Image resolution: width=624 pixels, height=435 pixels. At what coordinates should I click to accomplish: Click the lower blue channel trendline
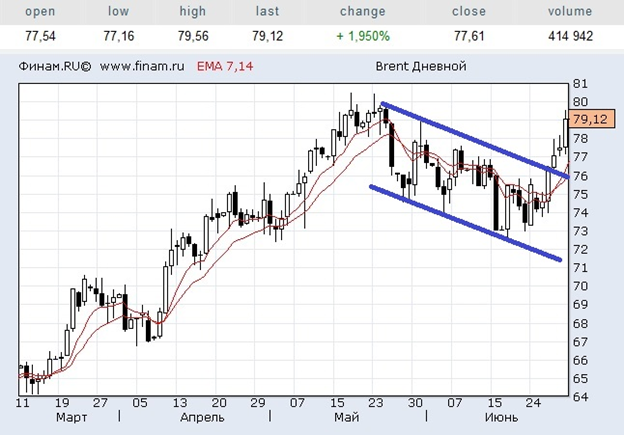coord(465,223)
